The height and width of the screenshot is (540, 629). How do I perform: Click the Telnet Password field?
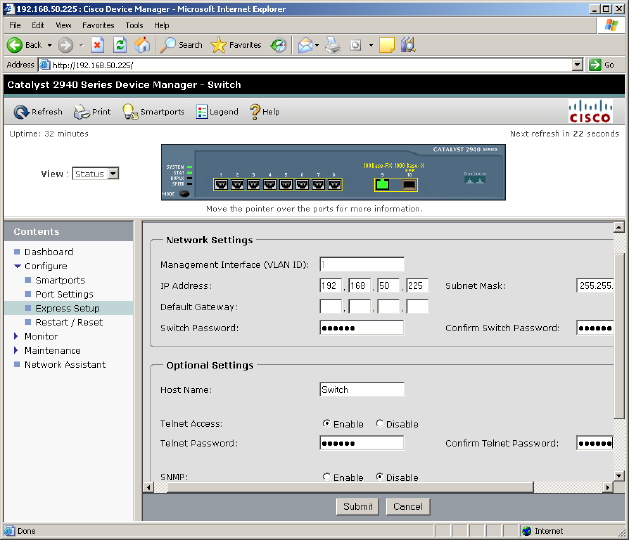point(362,443)
